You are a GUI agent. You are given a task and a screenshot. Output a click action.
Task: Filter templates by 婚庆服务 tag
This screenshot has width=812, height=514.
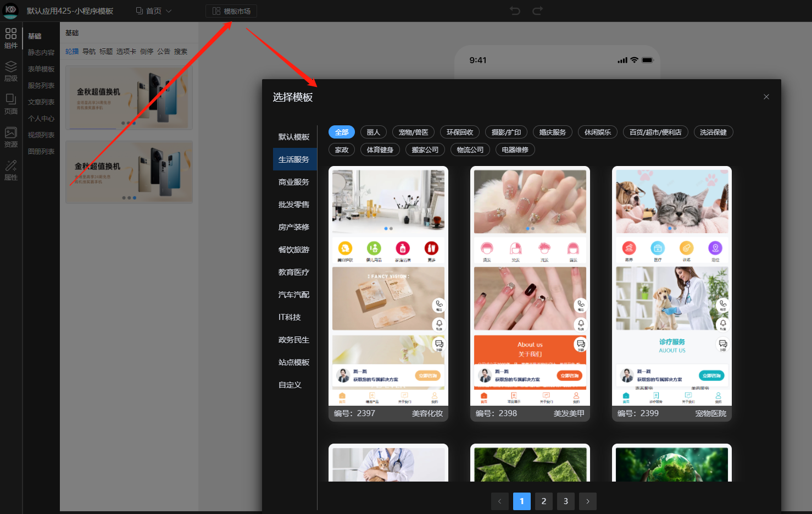553,132
